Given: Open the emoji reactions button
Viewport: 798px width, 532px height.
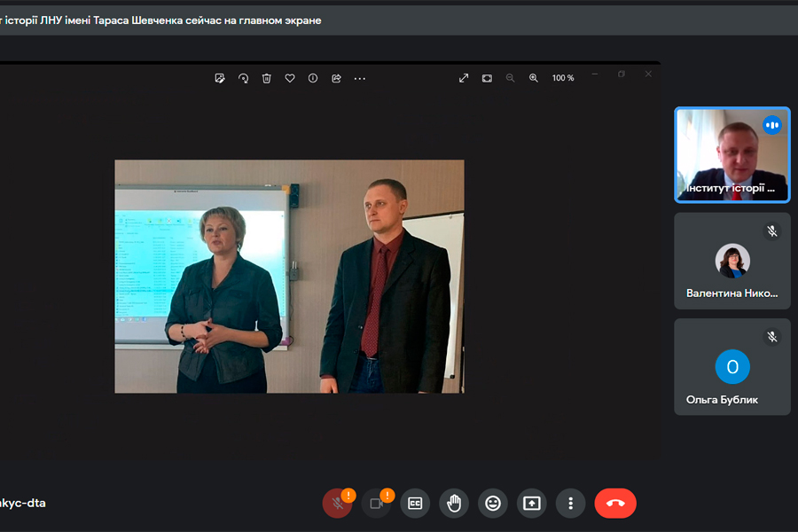Looking at the screenshot, I should pyautogui.click(x=493, y=504).
